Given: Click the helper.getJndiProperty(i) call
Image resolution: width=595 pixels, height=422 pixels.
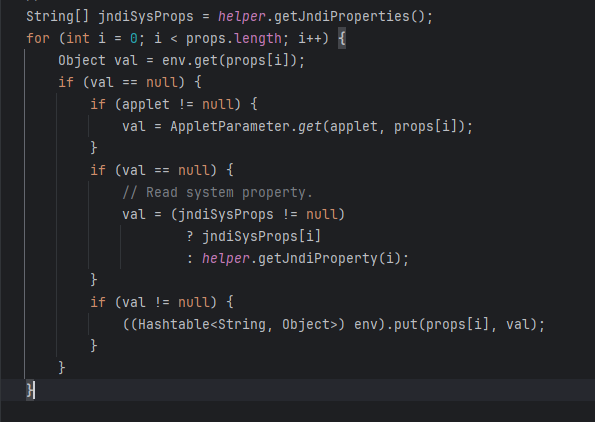Looking at the screenshot, I should [301, 259].
